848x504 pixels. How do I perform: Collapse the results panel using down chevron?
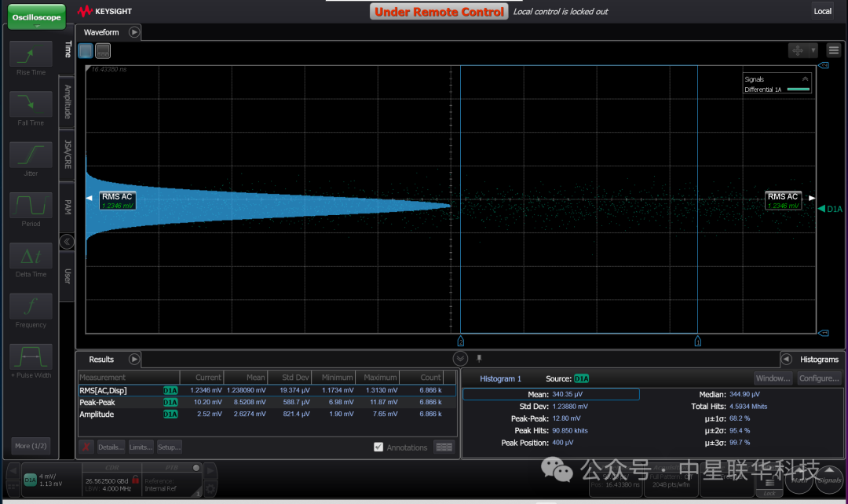(459, 359)
